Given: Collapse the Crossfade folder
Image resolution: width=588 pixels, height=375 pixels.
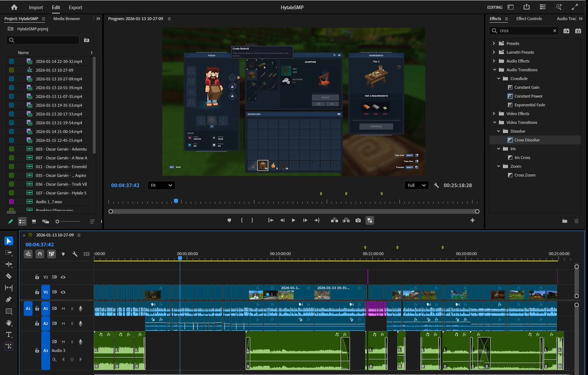Looking at the screenshot, I should pos(499,78).
